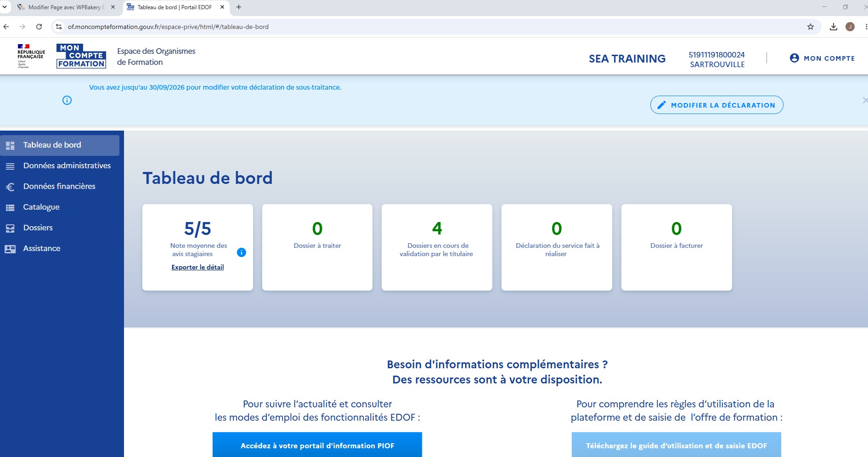
Task: Click Dossiers en cours de validation card
Action: (437, 247)
